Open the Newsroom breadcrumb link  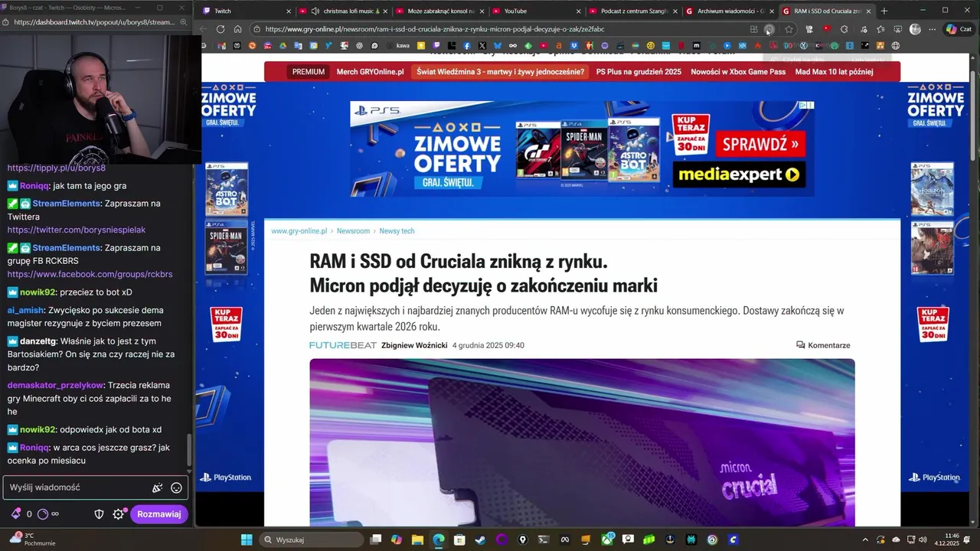[x=353, y=231]
